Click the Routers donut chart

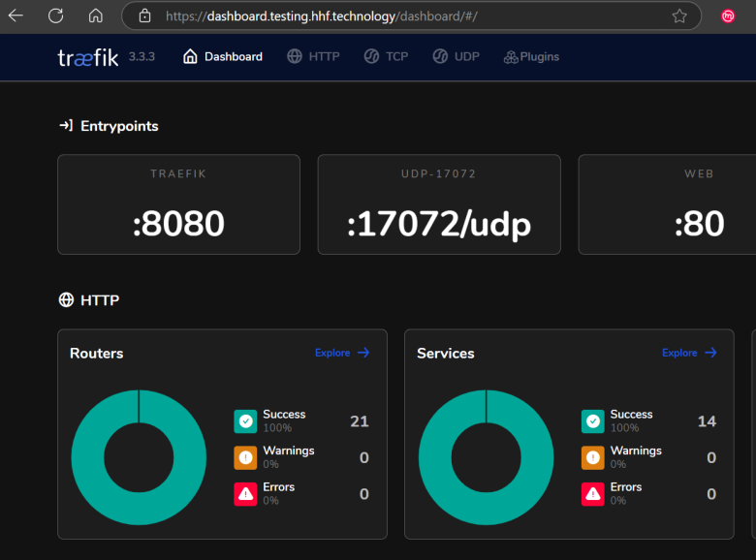tap(139, 457)
